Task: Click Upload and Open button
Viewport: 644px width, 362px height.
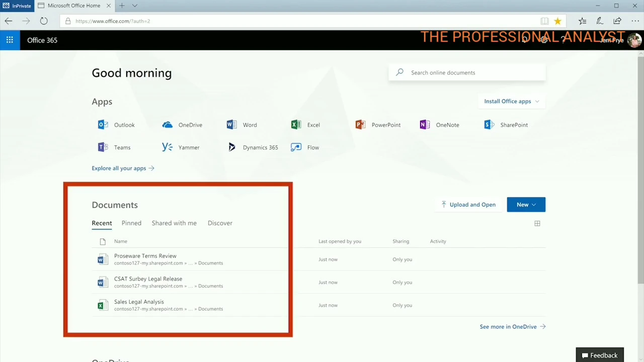Action: (468, 205)
